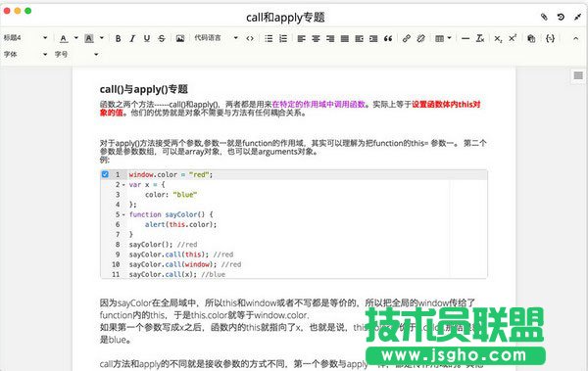Insert a numbered list
The height and width of the screenshot is (371, 588).
click(283, 38)
